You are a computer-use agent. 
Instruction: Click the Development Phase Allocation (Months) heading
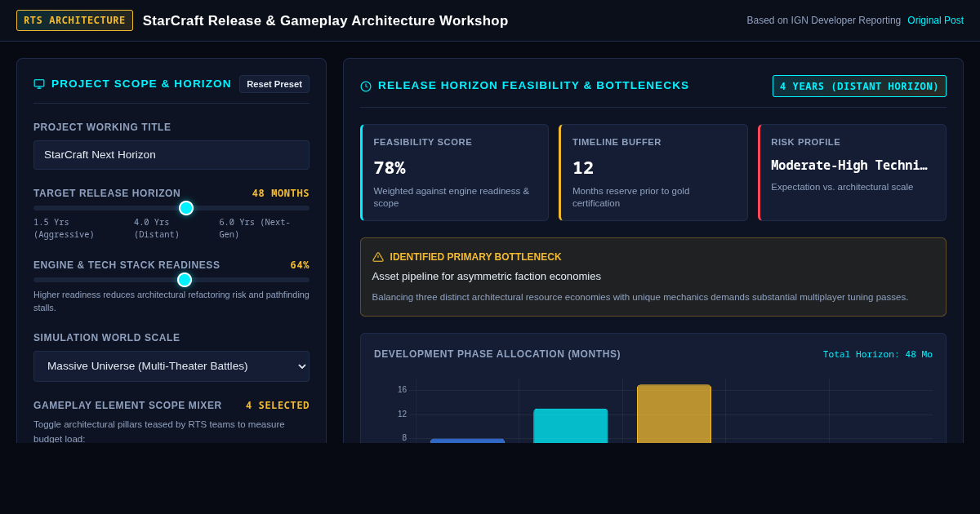(497, 354)
